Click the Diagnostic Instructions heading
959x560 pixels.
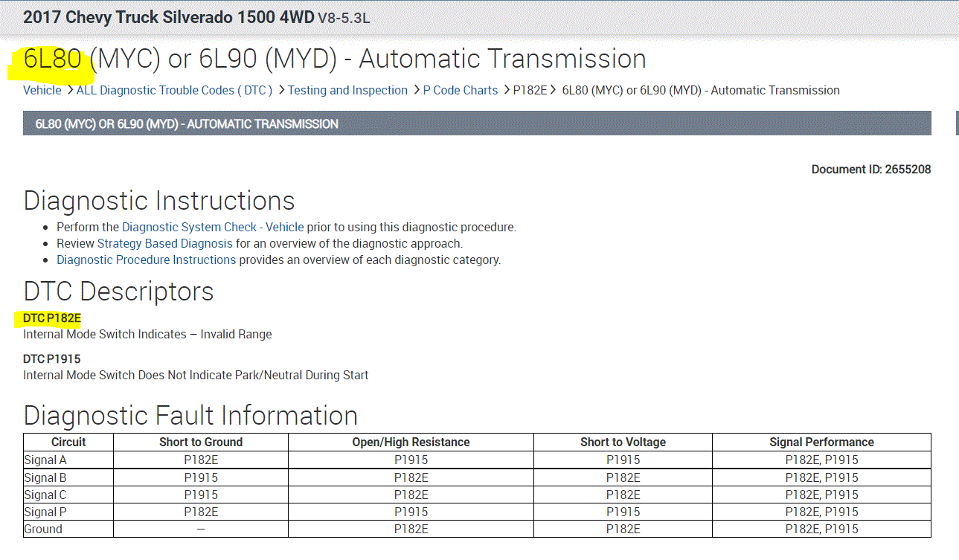159,201
